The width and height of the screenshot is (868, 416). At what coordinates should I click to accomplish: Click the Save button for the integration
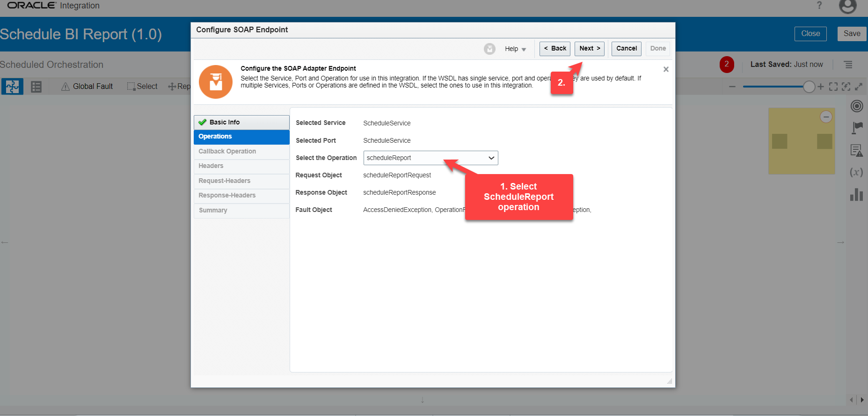pyautogui.click(x=852, y=34)
